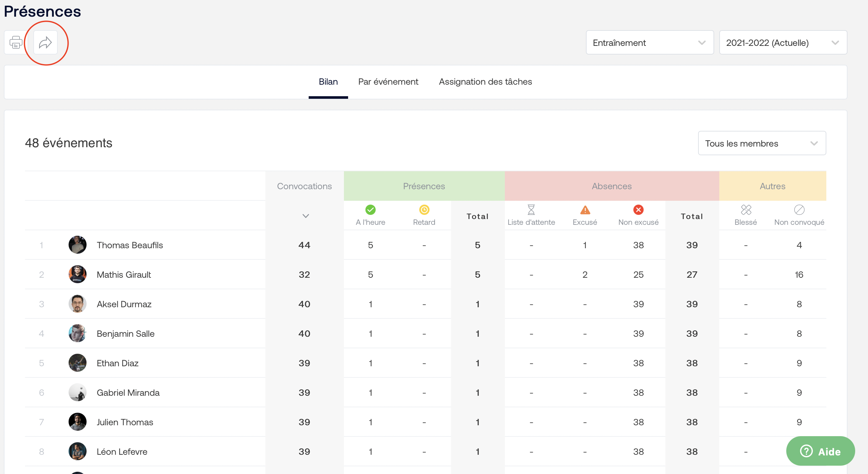The width and height of the screenshot is (868, 474).
Task: Click the print icon button
Action: (x=16, y=42)
